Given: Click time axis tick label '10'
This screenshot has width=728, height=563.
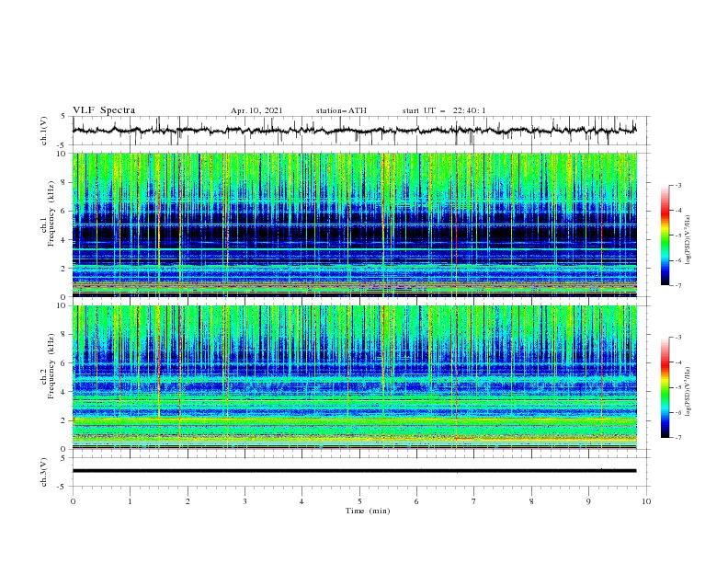Looking at the screenshot, I should pyautogui.click(x=646, y=501).
